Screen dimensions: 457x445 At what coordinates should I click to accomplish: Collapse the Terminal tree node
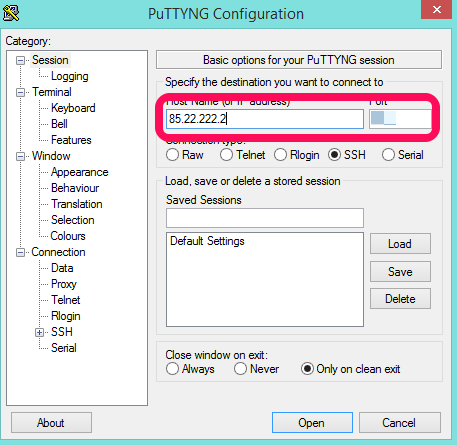20,92
